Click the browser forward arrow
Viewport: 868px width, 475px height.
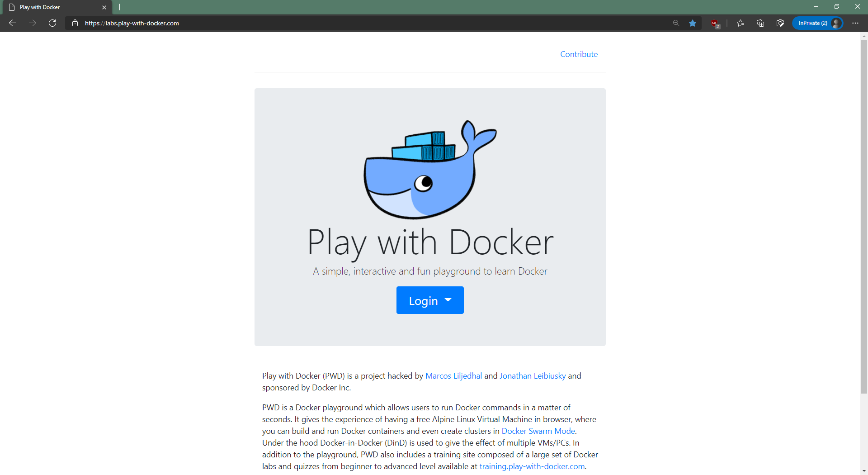[x=33, y=23]
